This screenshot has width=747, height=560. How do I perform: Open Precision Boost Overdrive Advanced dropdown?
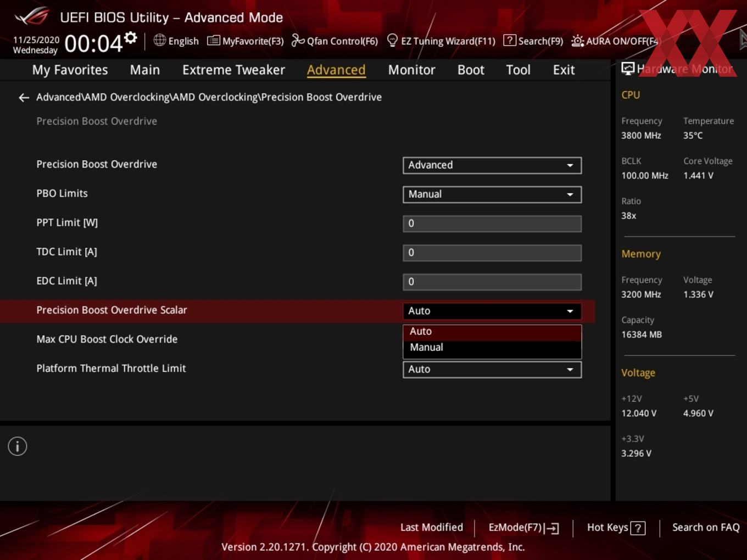492,165
